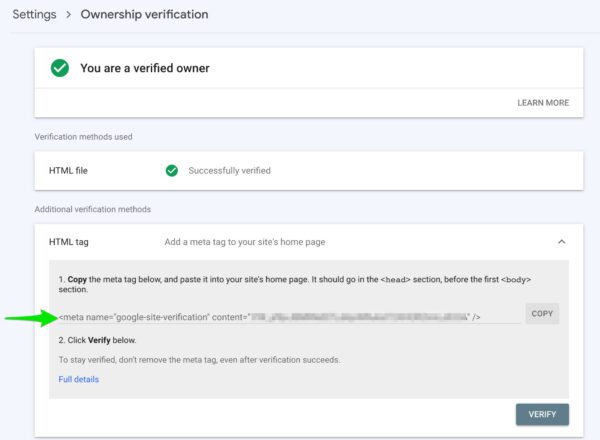Collapse the HTML tag section chevron
Screen dimensions: 600x440
coord(562,242)
